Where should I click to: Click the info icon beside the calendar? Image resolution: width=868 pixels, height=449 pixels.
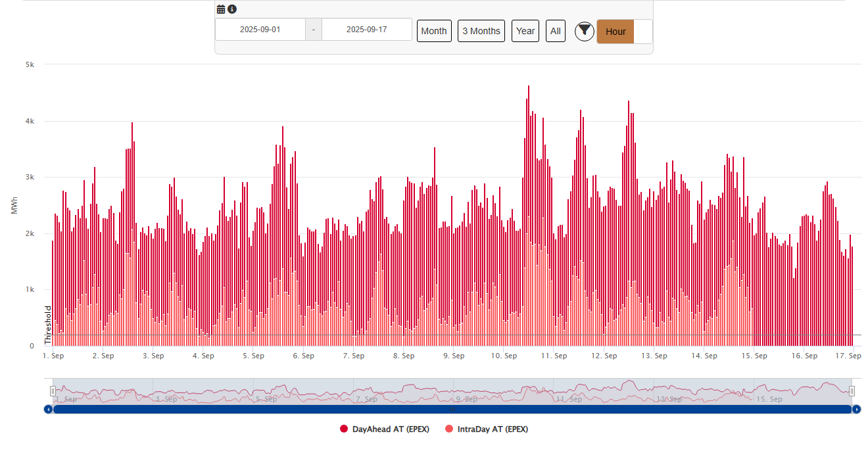tap(232, 9)
